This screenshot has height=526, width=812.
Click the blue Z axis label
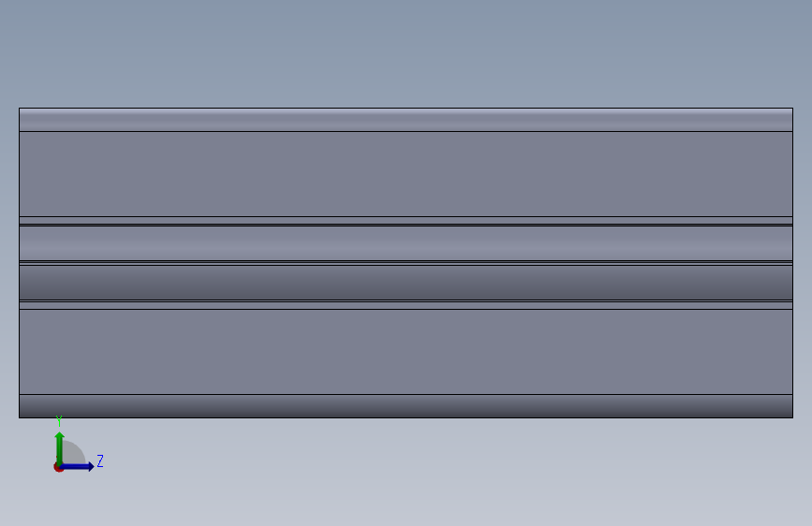click(x=100, y=460)
